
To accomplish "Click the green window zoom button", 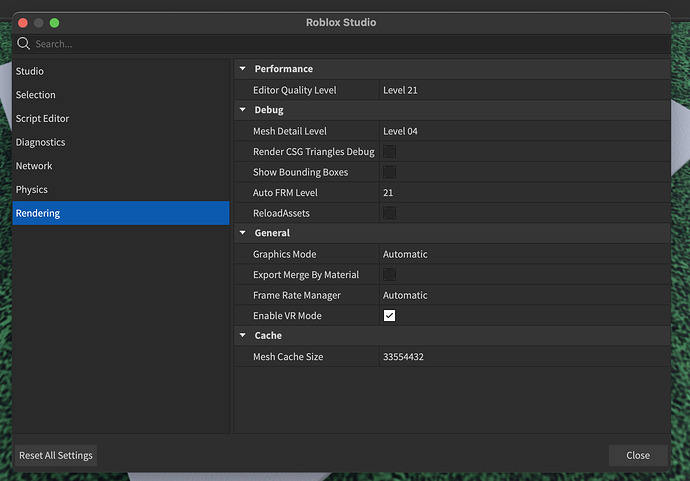I will pyautogui.click(x=55, y=22).
